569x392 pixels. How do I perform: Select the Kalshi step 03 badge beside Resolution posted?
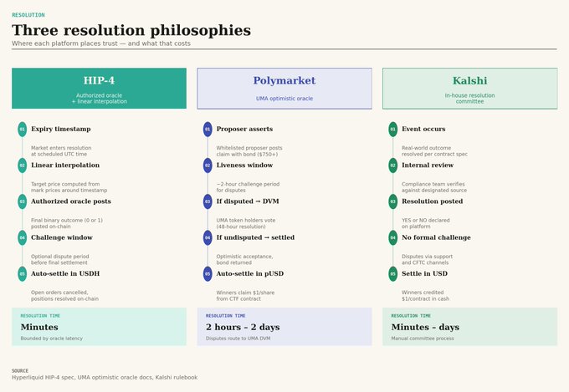coord(393,201)
